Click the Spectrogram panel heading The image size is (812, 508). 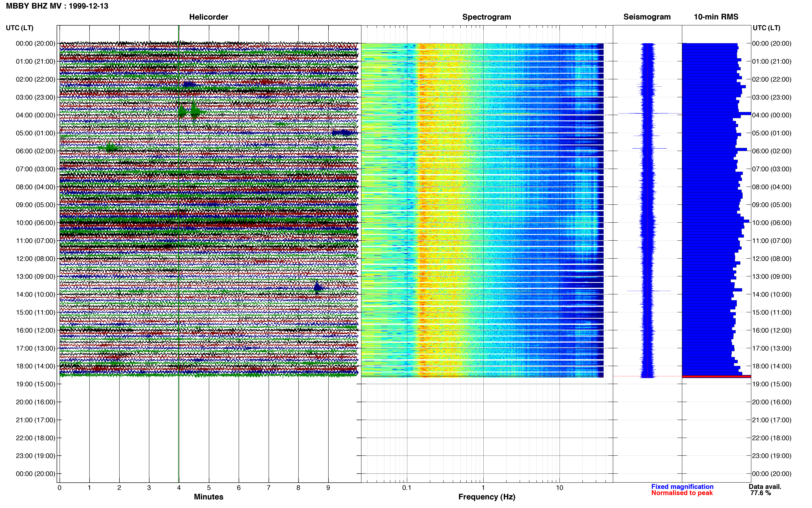[487, 17]
